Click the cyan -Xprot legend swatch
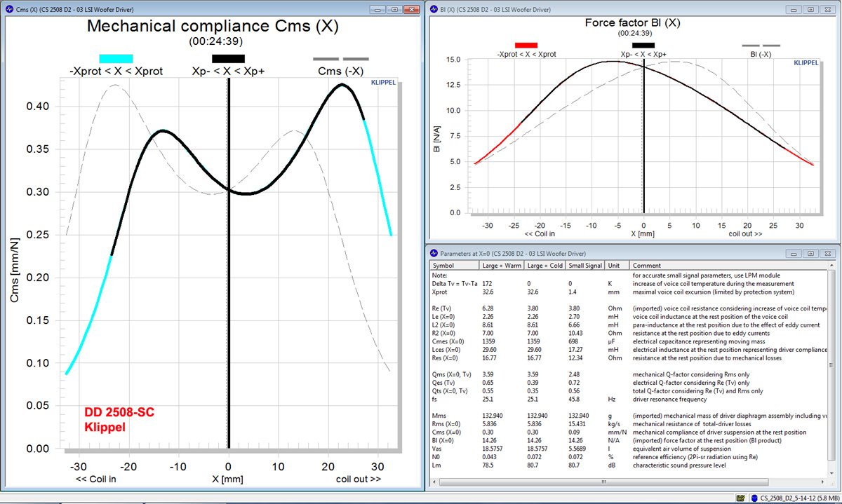Image resolution: width=842 pixels, height=504 pixels. (116, 59)
